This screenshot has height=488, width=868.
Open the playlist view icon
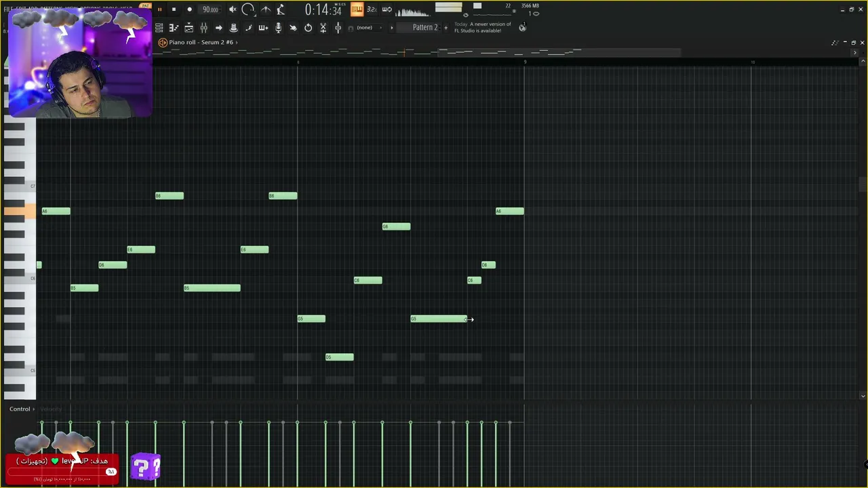point(159,28)
